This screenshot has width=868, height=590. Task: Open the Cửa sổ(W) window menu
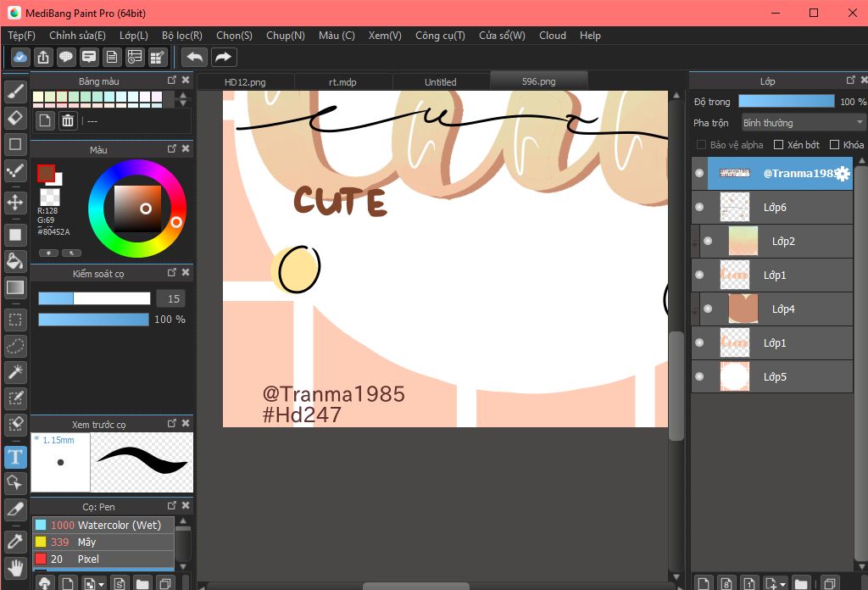point(502,36)
